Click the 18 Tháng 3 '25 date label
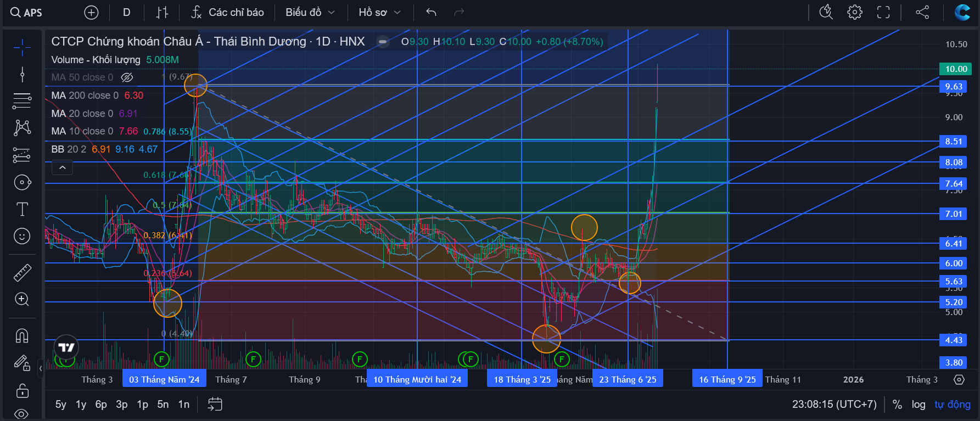The image size is (980, 421). [x=522, y=379]
